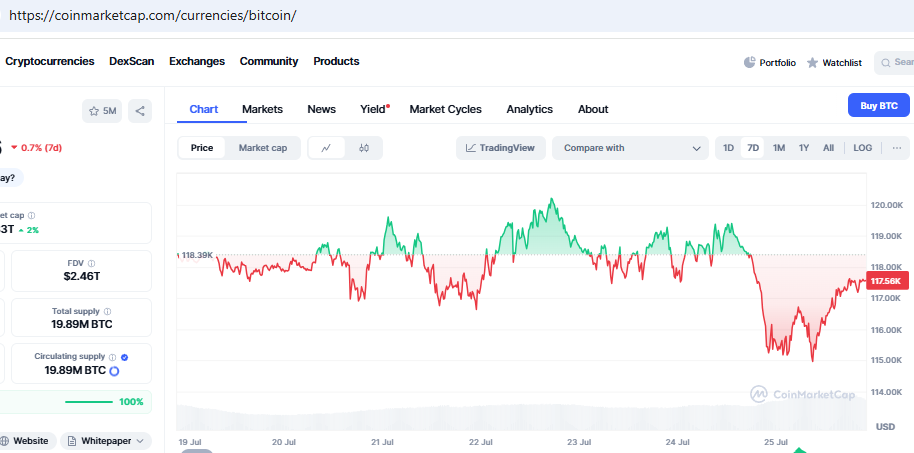This screenshot has width=914, height=453.
Task: Set chart range to 1M
Action: coord(779,148)
